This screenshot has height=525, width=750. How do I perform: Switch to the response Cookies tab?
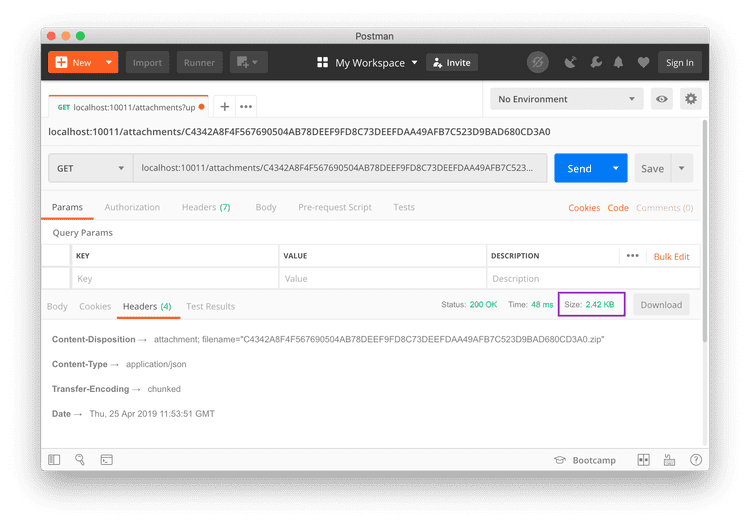click(x=95, y=306)
